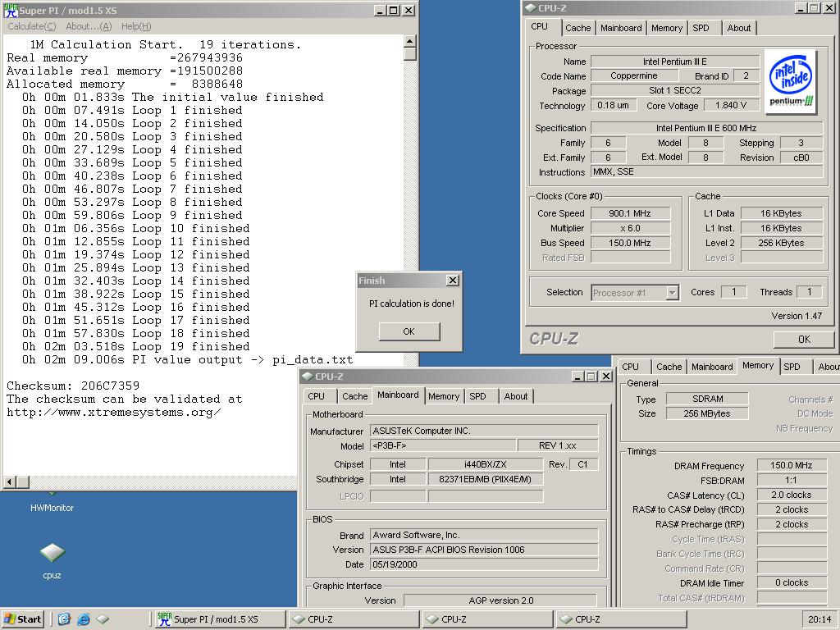This screenshot has width=840, height=630.
Task: Click the Super PI title bar icon
Action: 10,10
